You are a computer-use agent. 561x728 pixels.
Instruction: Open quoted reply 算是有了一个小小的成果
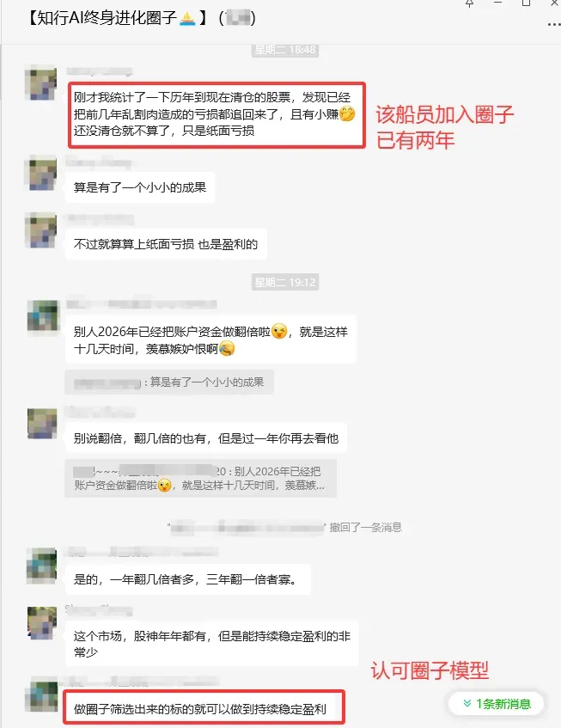(169, 382)
